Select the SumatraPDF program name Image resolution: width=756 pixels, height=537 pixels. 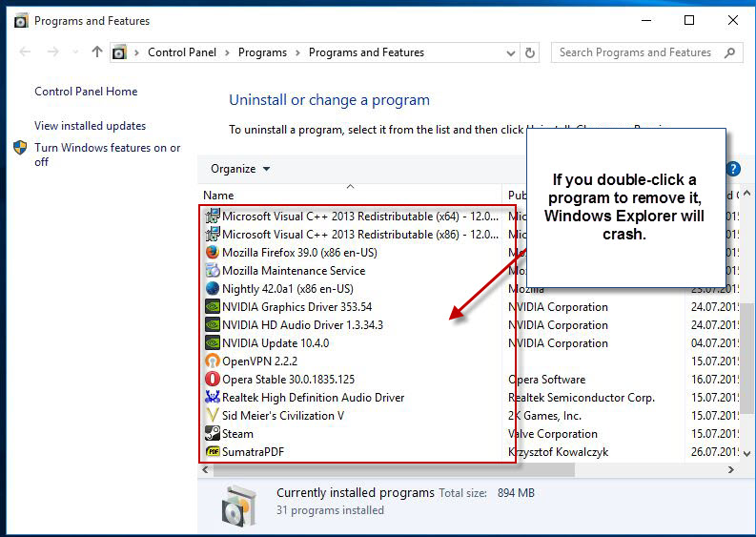254,452
